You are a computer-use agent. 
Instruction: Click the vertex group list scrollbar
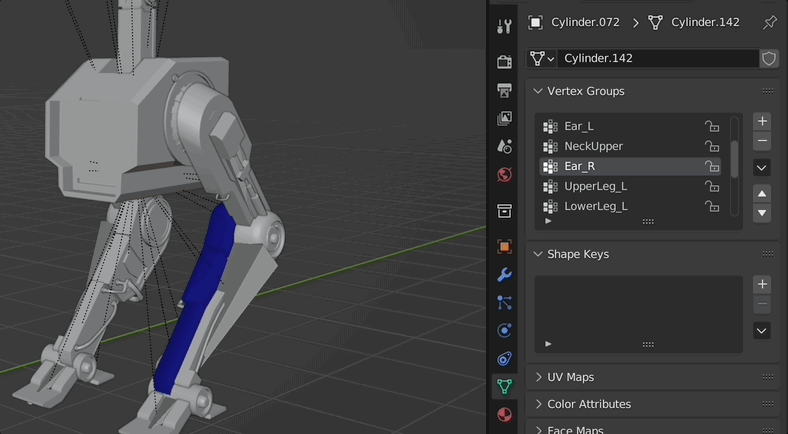click(x=734, y=159)
